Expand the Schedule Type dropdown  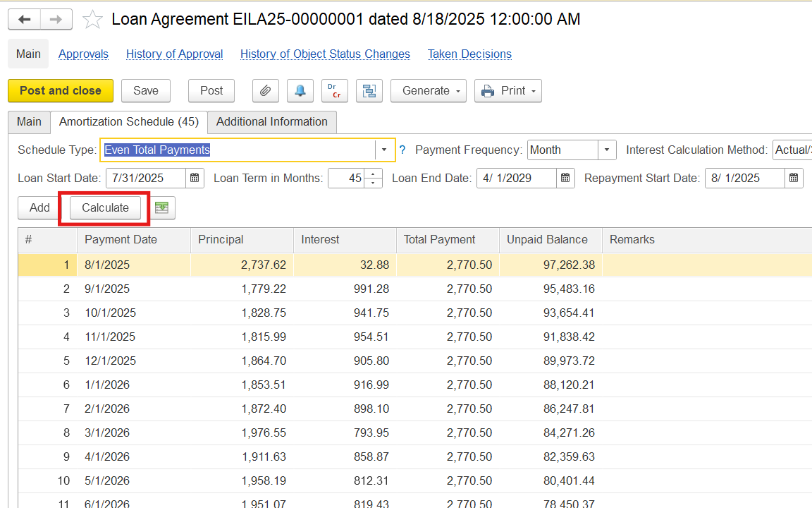(x=384, y=150)
